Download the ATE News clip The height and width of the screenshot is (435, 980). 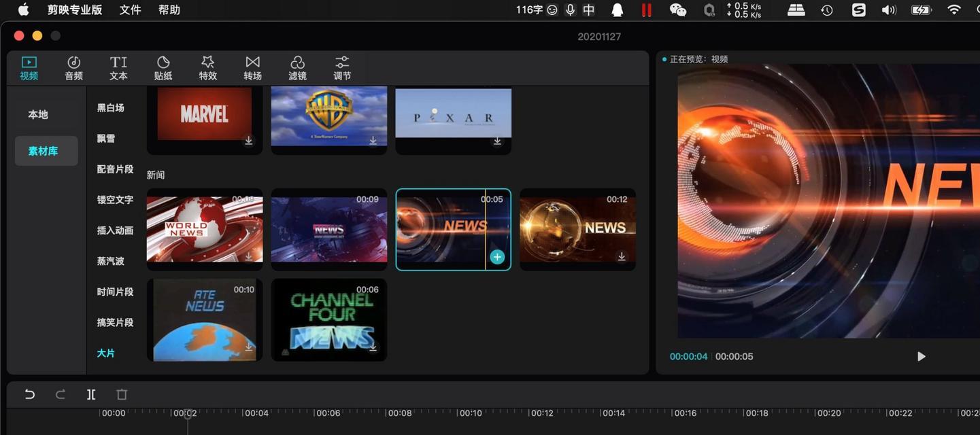pyautogui.click(x=249, y=347)
